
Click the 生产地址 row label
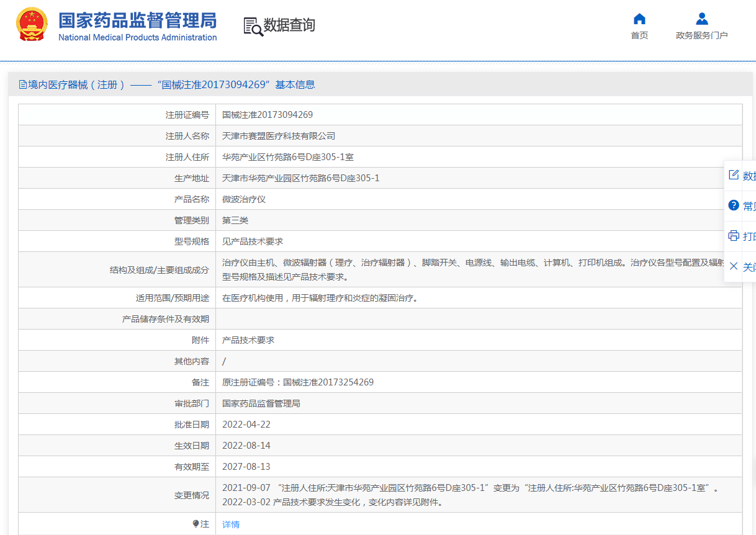pyautogui.click(x=192, y=178)
